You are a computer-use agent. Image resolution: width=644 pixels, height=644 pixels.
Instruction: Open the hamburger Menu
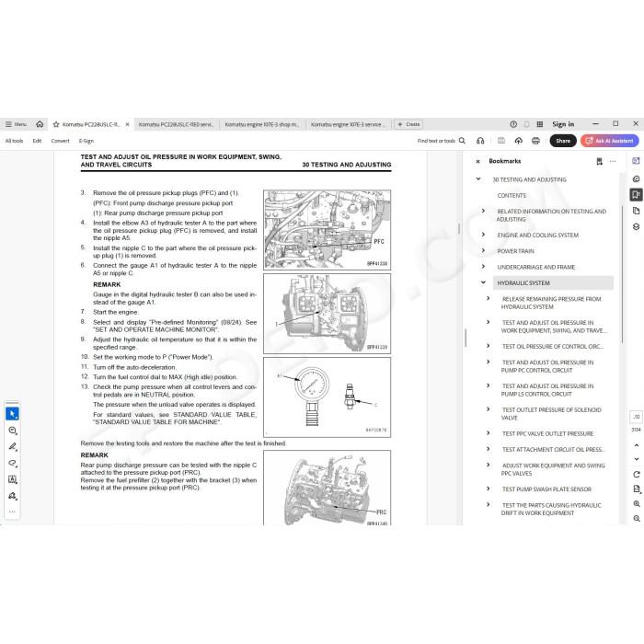pos(16,124)
